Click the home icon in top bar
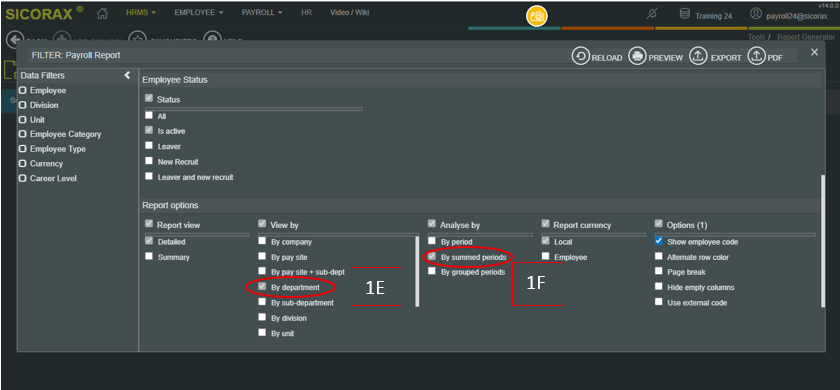Viewport: 840px width, 390px height. pos(102,13)
